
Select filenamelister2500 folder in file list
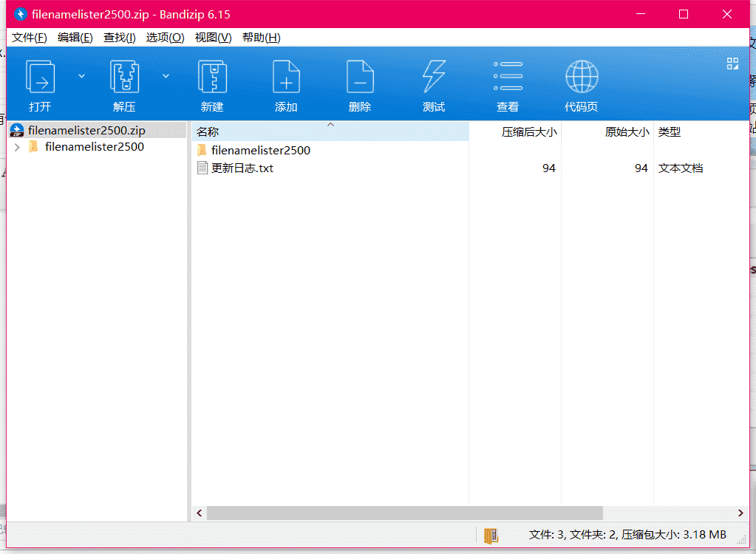261,150
